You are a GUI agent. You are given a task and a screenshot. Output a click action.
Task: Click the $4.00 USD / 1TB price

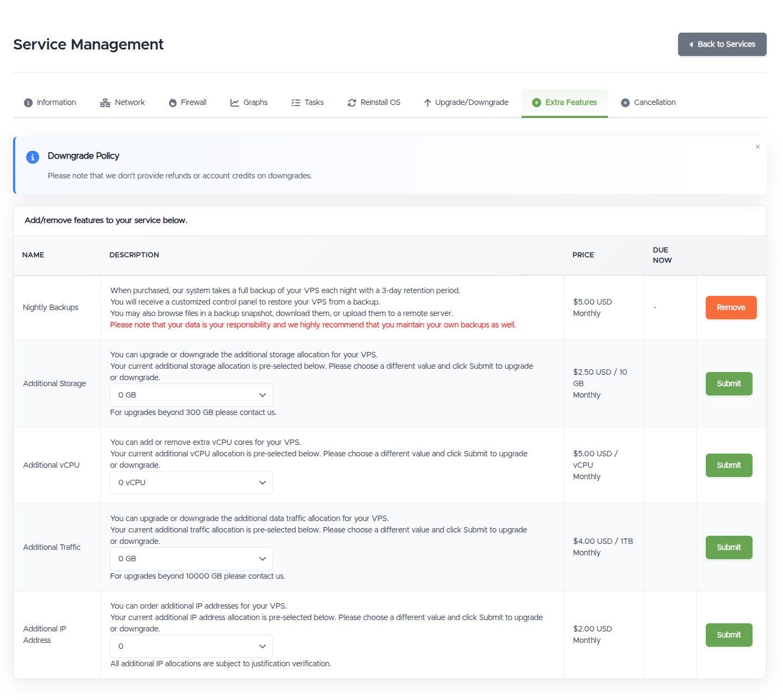[603, 547]
